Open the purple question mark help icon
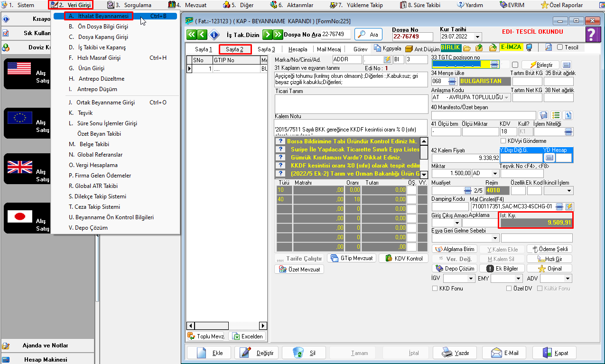The height and width of the screenshot is (364, 605). tap(592, 35)
